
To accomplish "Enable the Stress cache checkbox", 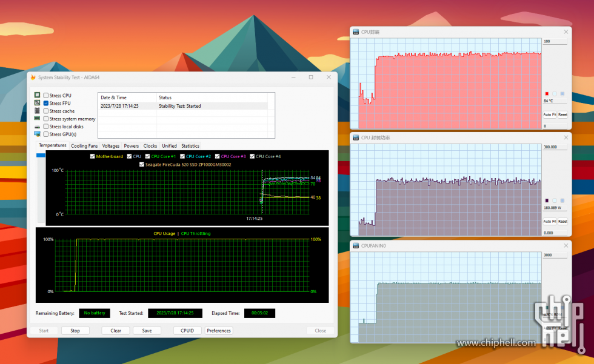I will click(46, 111).
